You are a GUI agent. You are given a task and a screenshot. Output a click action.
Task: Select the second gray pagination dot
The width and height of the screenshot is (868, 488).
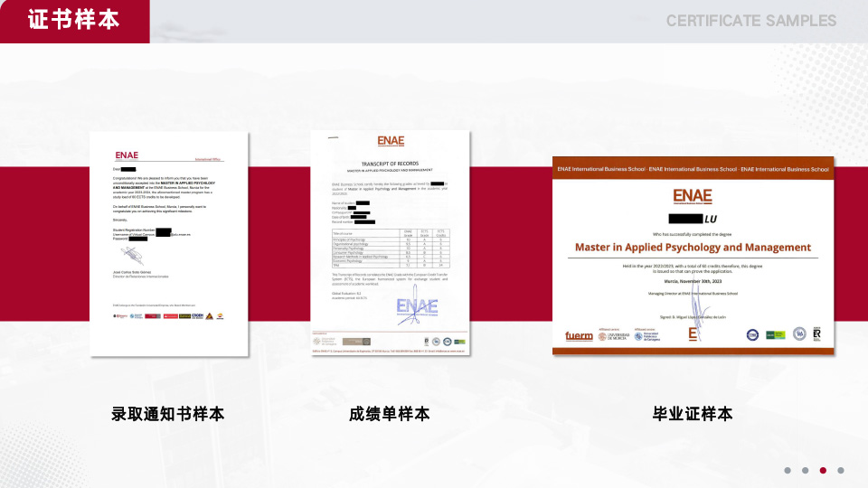[805, 470]
